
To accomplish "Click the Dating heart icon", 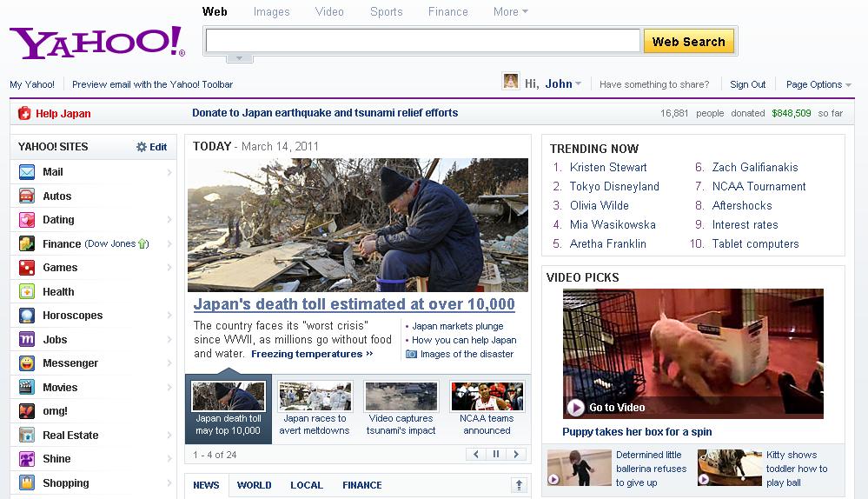I will 27,220.
